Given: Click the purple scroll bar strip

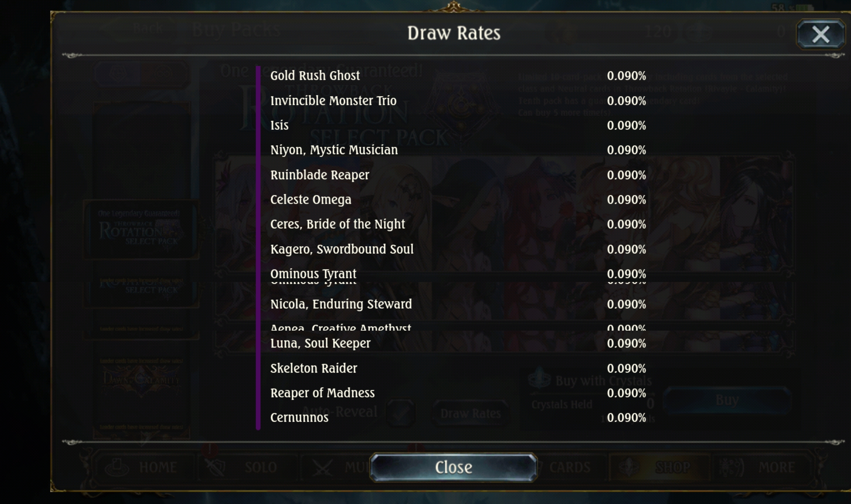Looking at the screenshot, I should click(258, 248).
